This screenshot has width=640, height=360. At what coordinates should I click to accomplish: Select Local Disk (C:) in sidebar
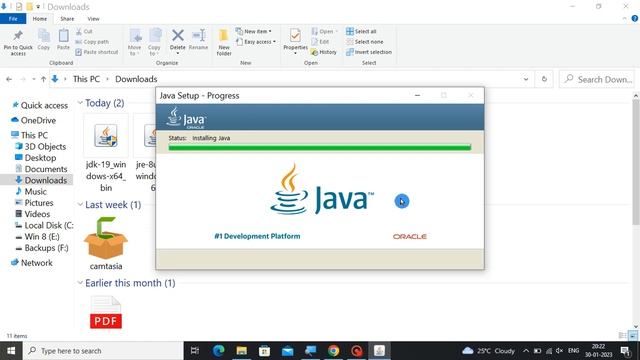click(x=44, y=225)
